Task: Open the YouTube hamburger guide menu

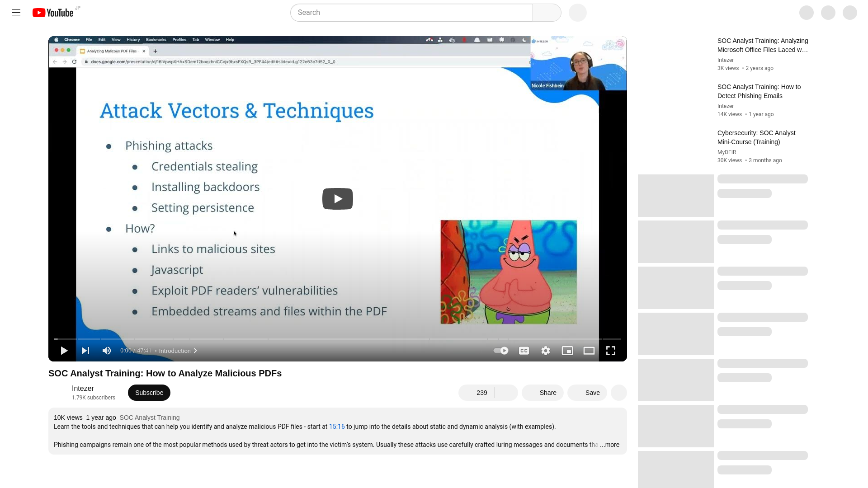Action: click(16, 13)
